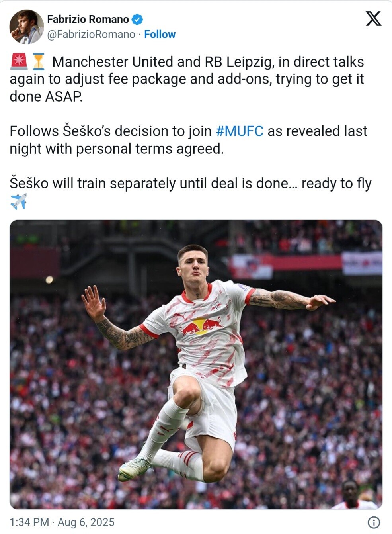This screenshot has width=392, height=534.
Task: Open the tweet info circle icon
Action: tap(374, 522)
